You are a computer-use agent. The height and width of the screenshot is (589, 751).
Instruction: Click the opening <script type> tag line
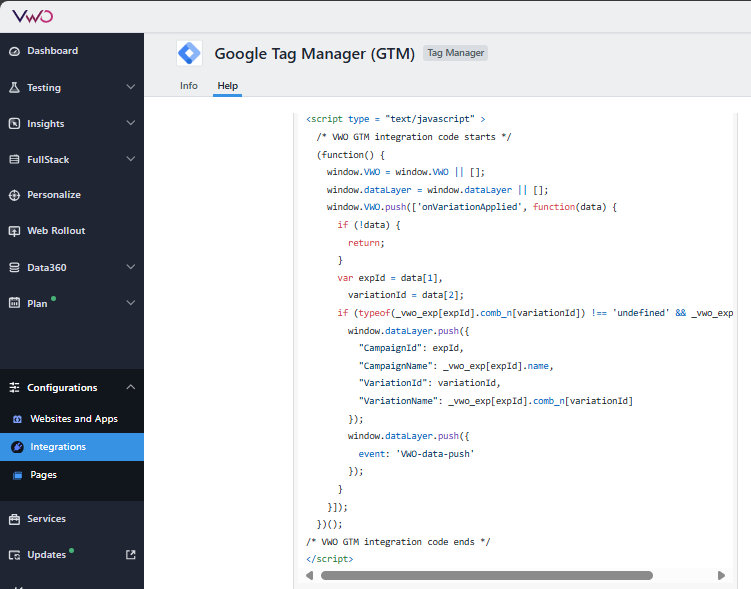tap(396, 119)
